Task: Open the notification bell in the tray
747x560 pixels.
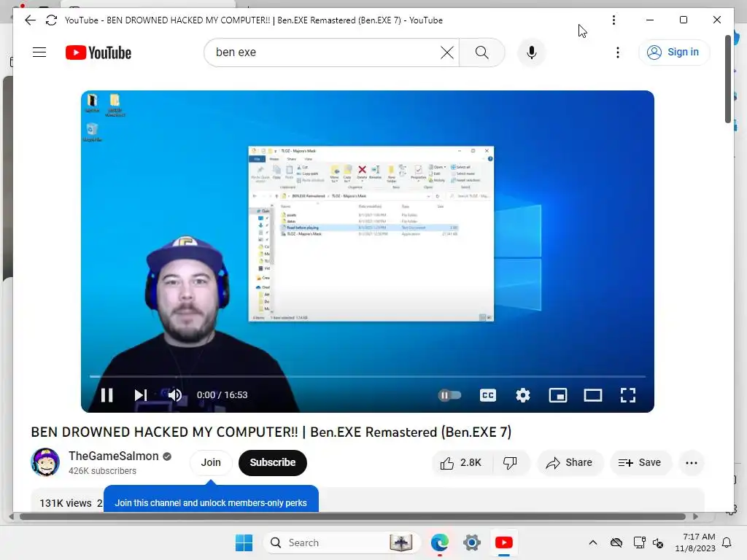Action: point(727,542)
